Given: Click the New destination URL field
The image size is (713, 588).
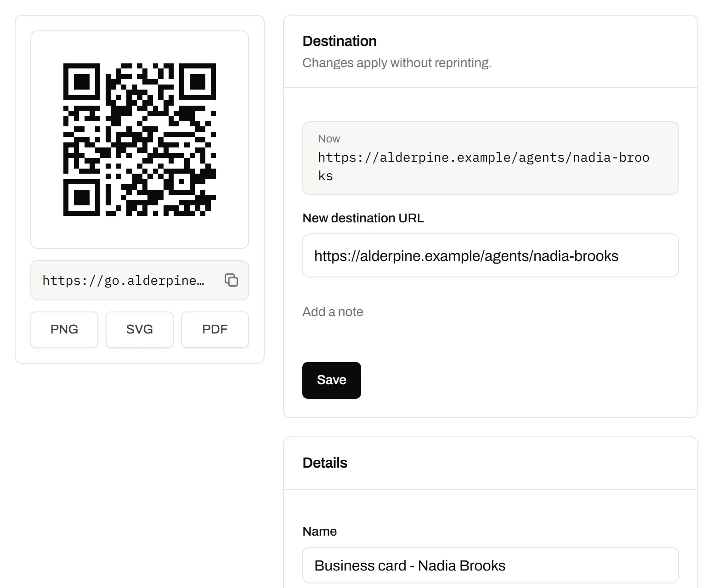Looking at the screenshot, I should (490, 255).
